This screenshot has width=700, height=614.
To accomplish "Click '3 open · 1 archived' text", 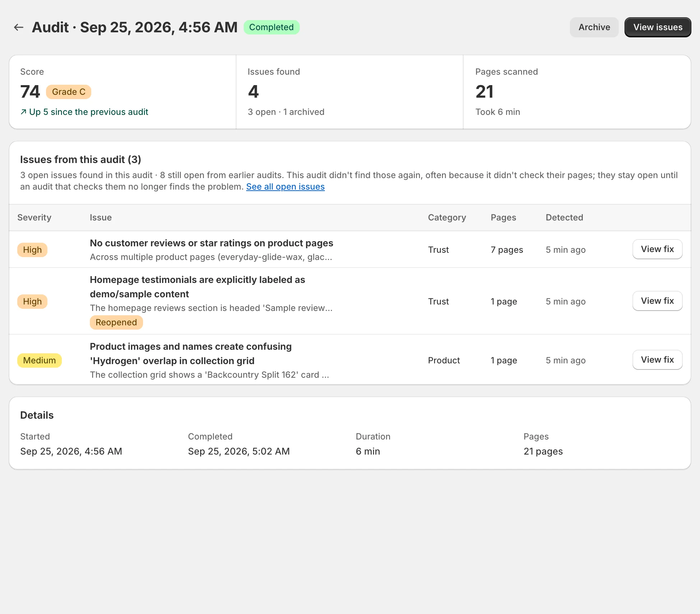I will 286,112.
